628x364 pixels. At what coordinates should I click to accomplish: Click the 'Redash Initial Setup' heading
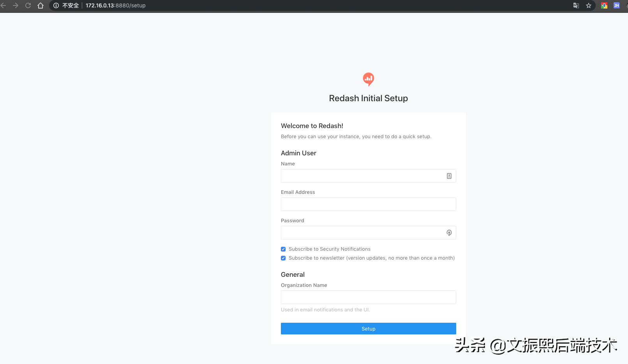pyautogui.click(x=369, y=98)
